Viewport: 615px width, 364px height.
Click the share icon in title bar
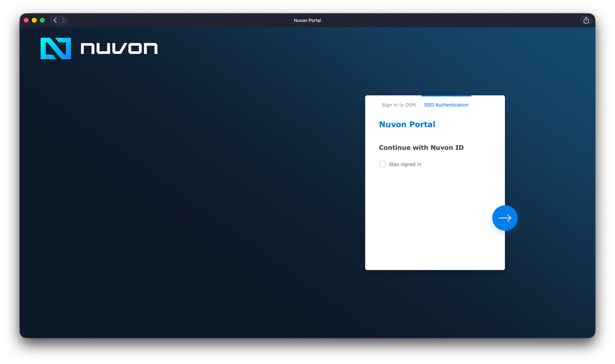(586, 20)
